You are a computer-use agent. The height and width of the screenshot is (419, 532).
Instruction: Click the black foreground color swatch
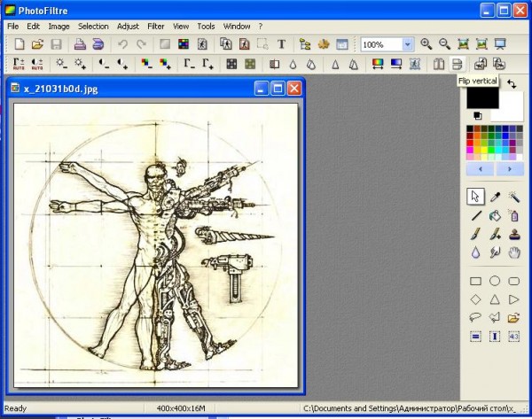(482, 97)
